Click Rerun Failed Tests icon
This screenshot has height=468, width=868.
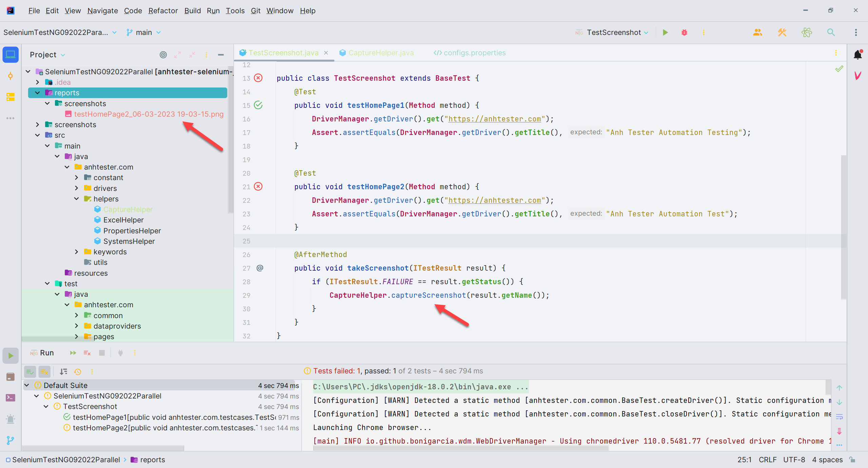point(87,353)
